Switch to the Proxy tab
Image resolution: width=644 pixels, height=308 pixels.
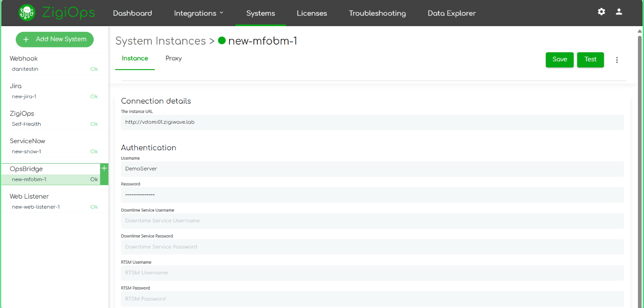pyautogui.click(x=173, y=58)
